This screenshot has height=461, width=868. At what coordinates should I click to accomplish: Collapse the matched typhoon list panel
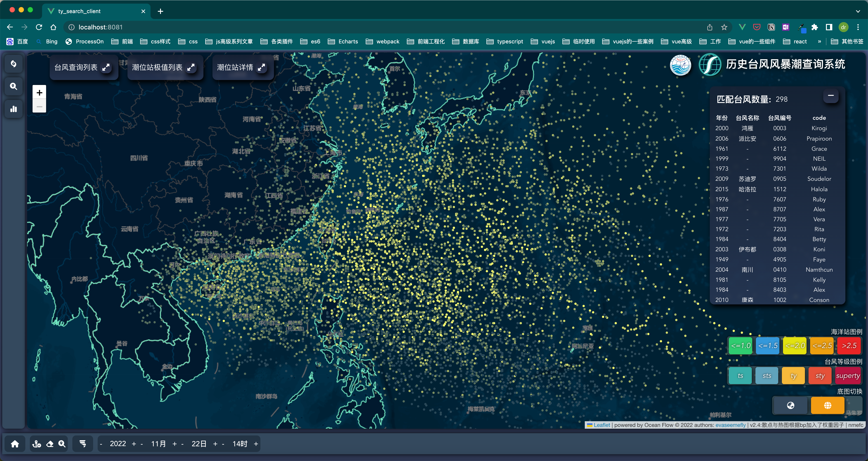[x=831, y=96]
